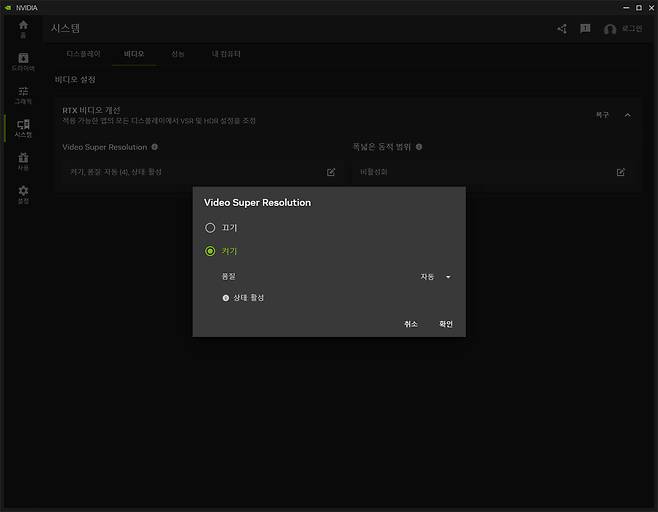Click the edit icon for Video Super Resolution
The image size is (658, 512).
(331, 172)
